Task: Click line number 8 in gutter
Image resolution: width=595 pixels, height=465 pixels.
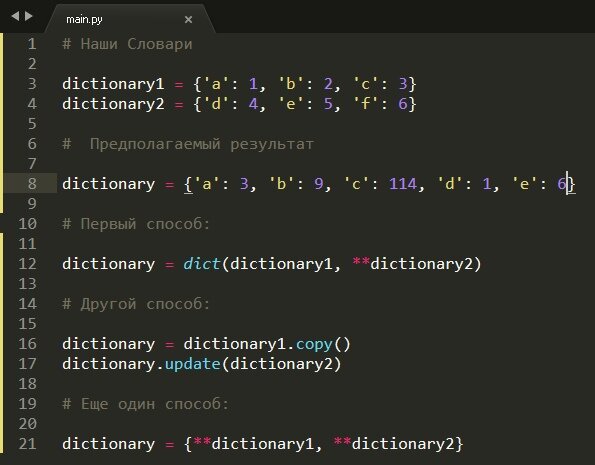Action: (x=32, y=184)
